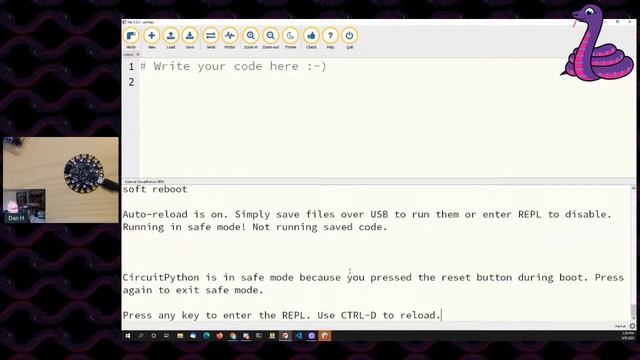This screenshot has width=640, height=360.
Task: Close the untitled tab with its x
Action: (x=138, y=54)
